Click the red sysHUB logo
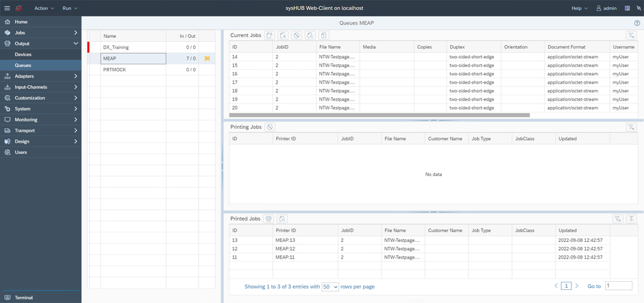This screenshot has width=644, height=303. click(x=19, y=8)
